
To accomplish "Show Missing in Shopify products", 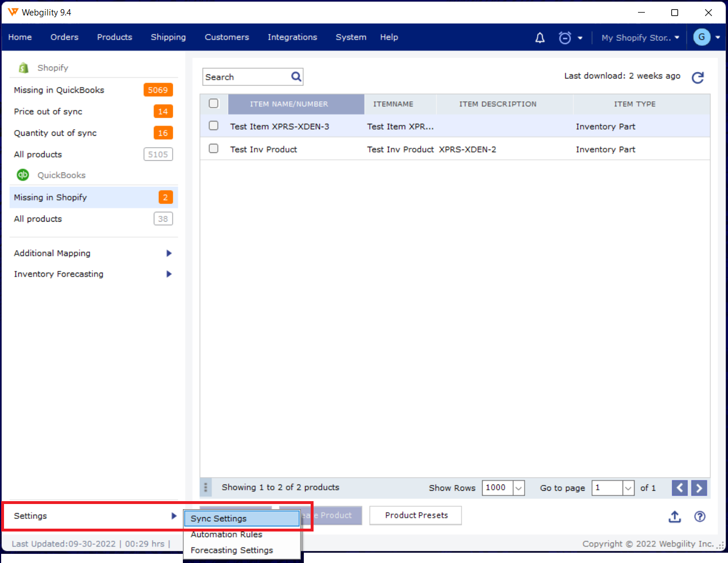I will tap(93, 197).
